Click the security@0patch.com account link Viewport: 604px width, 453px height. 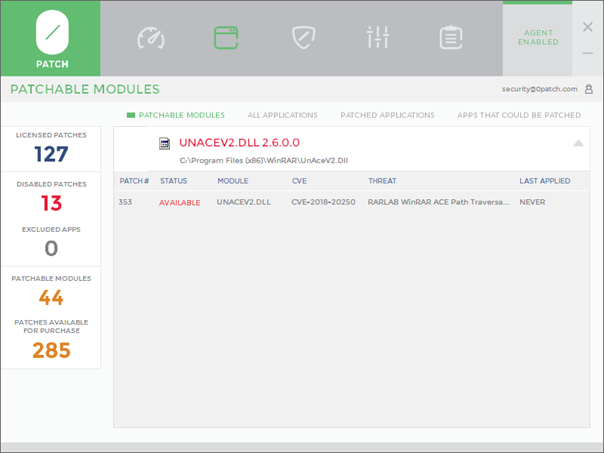539,89
